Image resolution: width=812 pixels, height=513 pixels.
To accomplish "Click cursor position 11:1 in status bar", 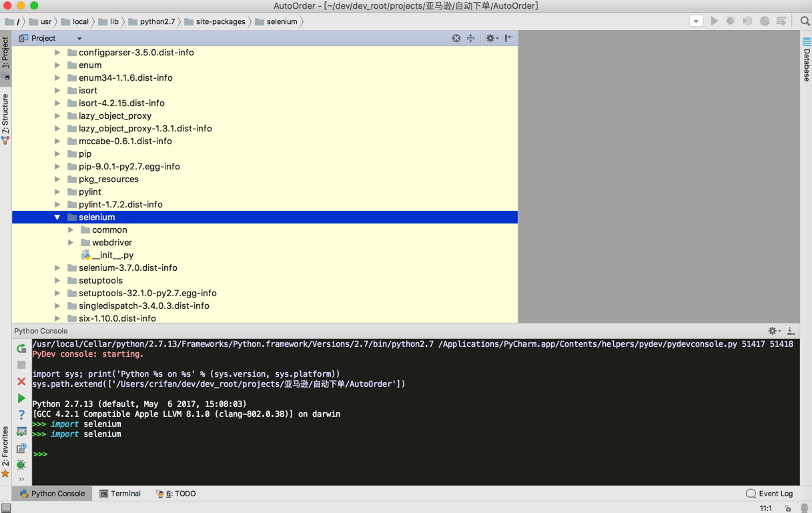I will [765, 508].
